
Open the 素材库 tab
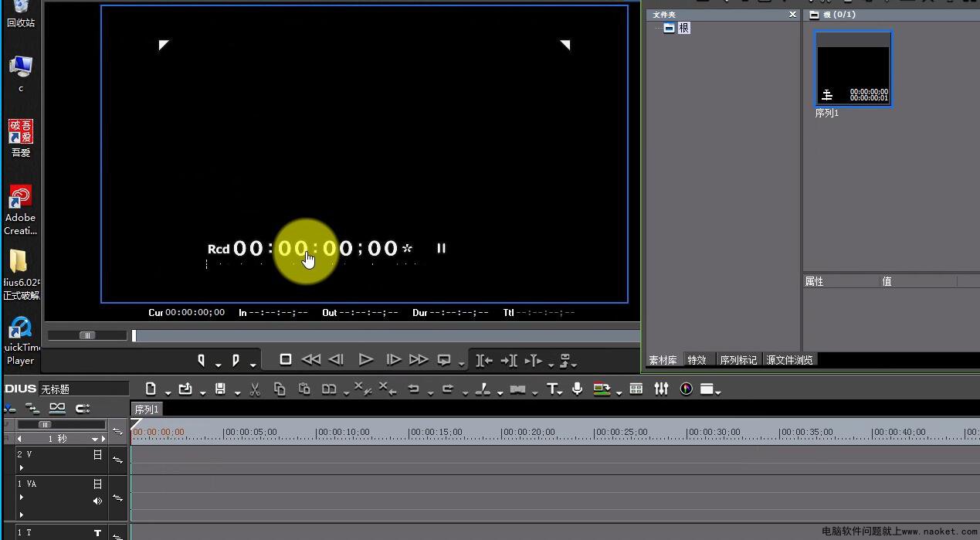(x=663, y=360)
